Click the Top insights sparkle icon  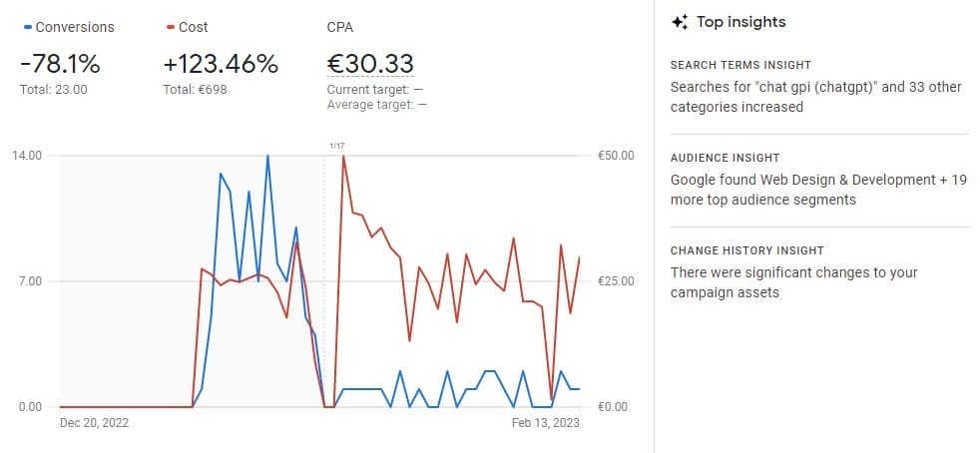pos(679,22)
